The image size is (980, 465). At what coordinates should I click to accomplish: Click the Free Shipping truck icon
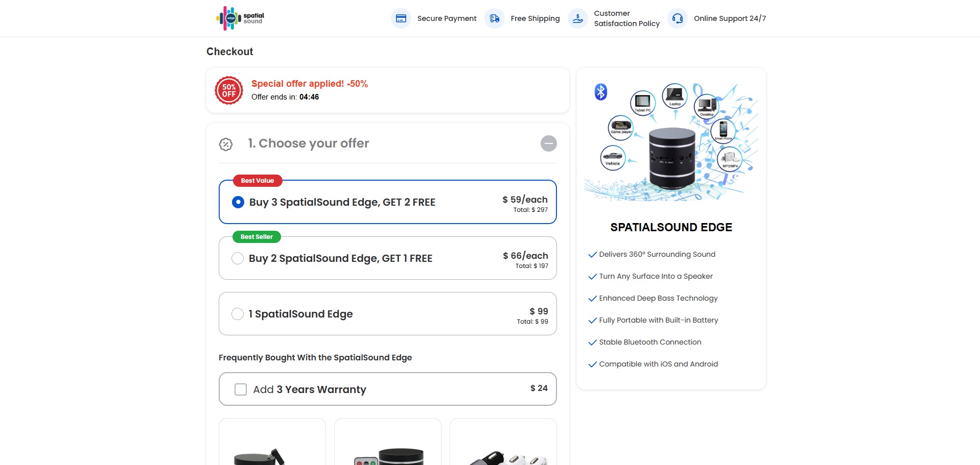(494, 18)
